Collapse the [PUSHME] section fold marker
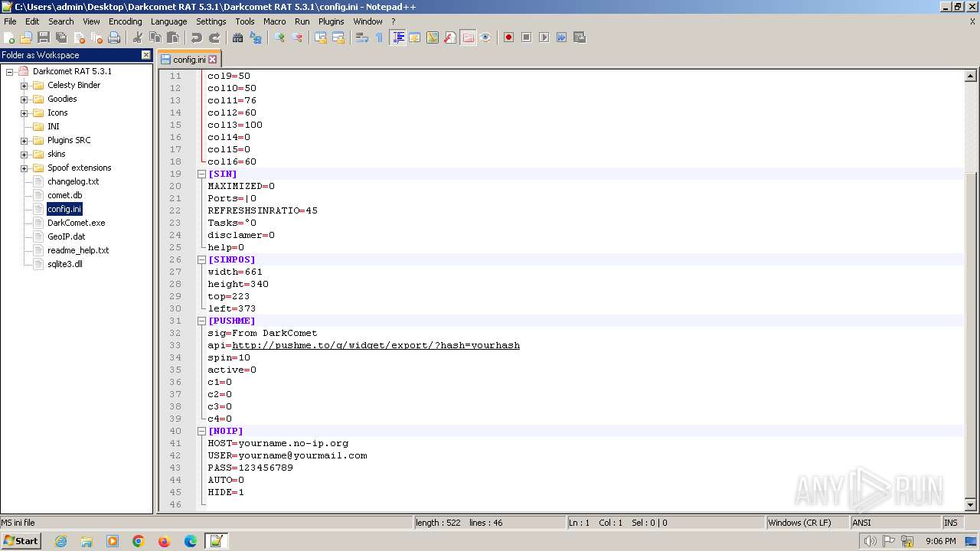 (201, 321)
